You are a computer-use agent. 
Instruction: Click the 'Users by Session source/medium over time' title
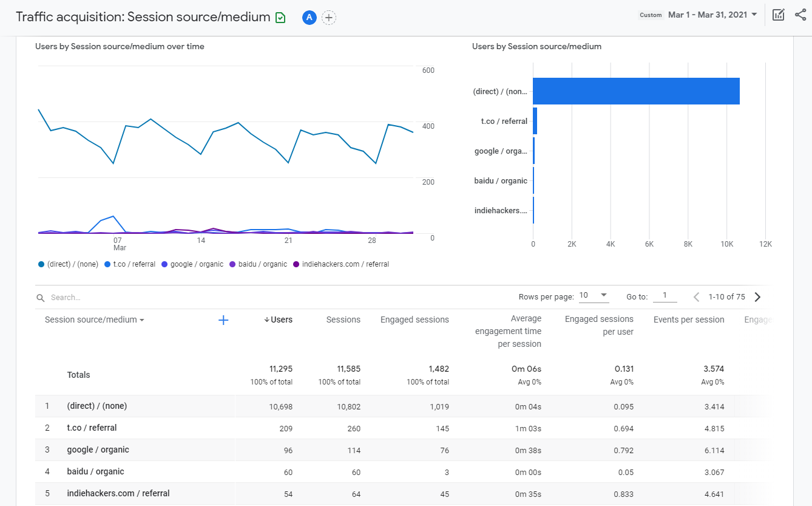pyautogui.click(x=120, y=46)
